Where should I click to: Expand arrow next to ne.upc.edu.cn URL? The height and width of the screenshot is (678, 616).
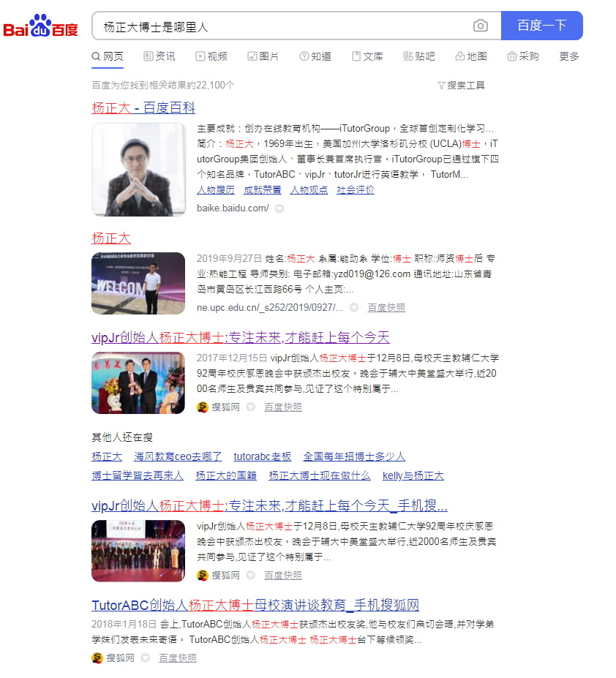tap(354, 307)
